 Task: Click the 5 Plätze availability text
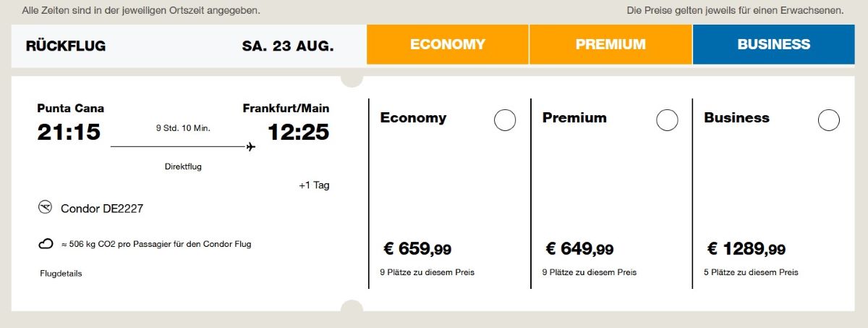point(752,272)
